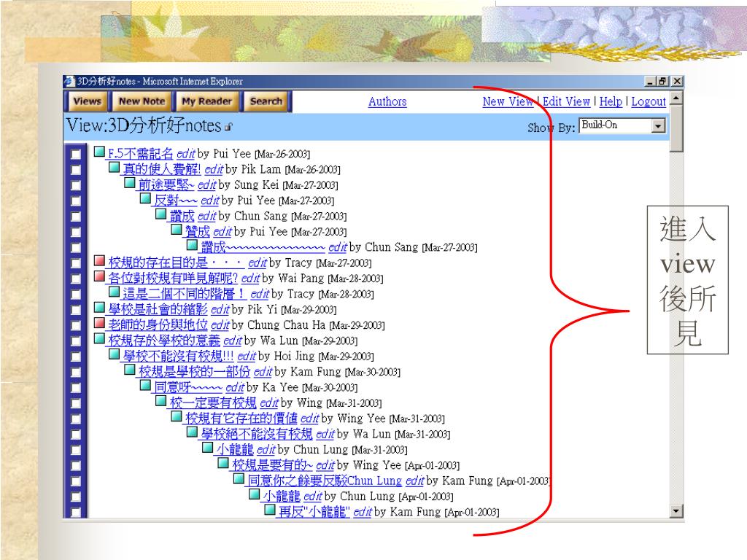Tick checkbox in the 學校是社會的縮影 row
The image size is (747, 560).
click(75, 310)
